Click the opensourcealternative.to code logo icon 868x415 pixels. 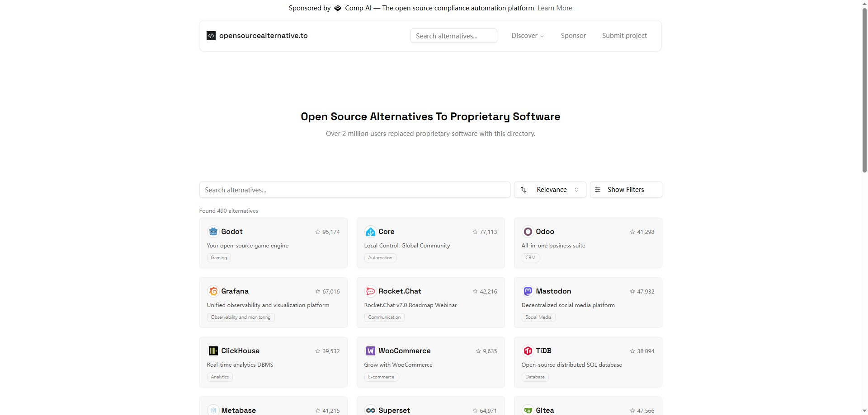coord(211,35)
